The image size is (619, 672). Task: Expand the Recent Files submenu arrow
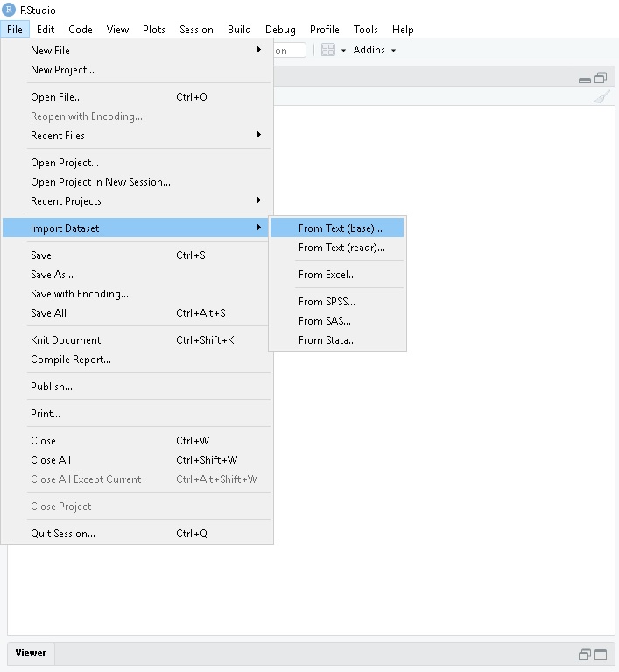pos(258,135)
